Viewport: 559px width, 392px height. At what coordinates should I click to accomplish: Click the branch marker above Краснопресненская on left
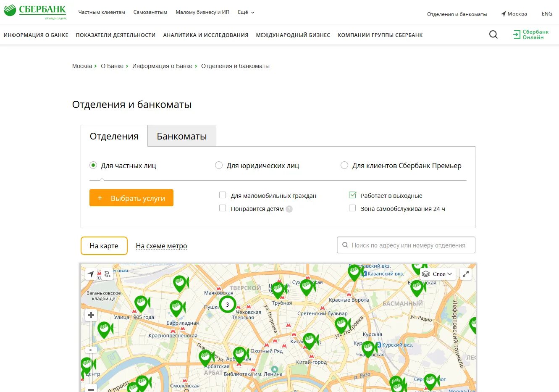(104, 330)
